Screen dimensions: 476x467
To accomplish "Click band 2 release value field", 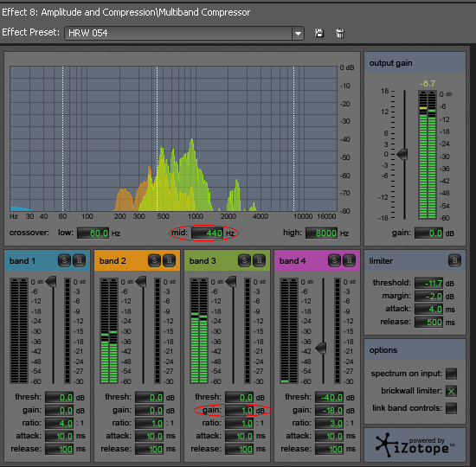I will pos(150,449).
